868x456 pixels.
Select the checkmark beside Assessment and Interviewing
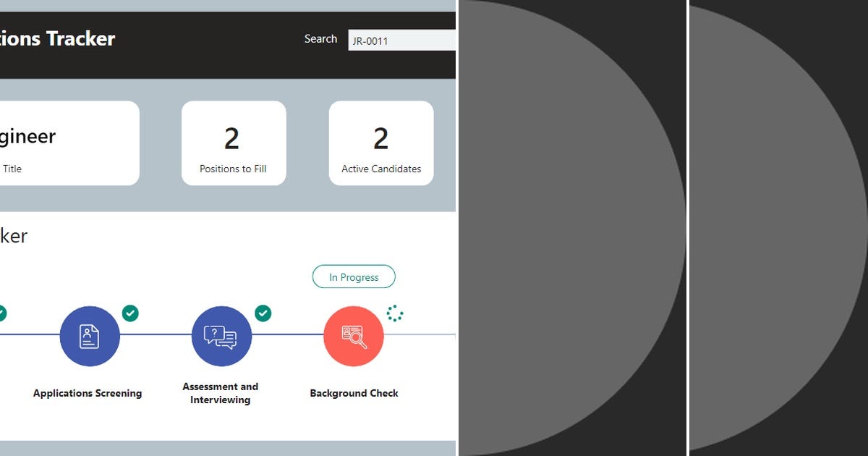(263, 313)
